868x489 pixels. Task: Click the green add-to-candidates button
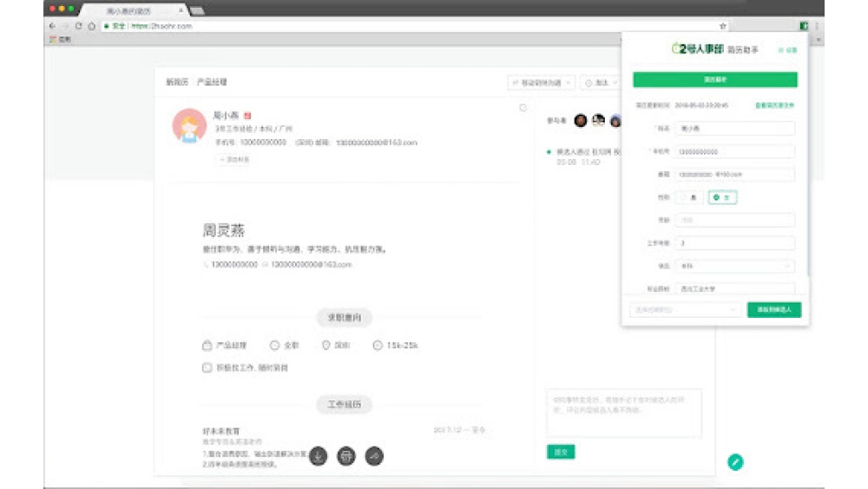[x=774, y=309]
